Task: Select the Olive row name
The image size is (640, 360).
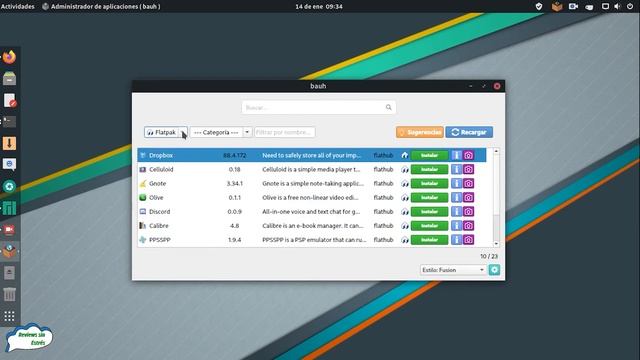Action: [156, 198]
